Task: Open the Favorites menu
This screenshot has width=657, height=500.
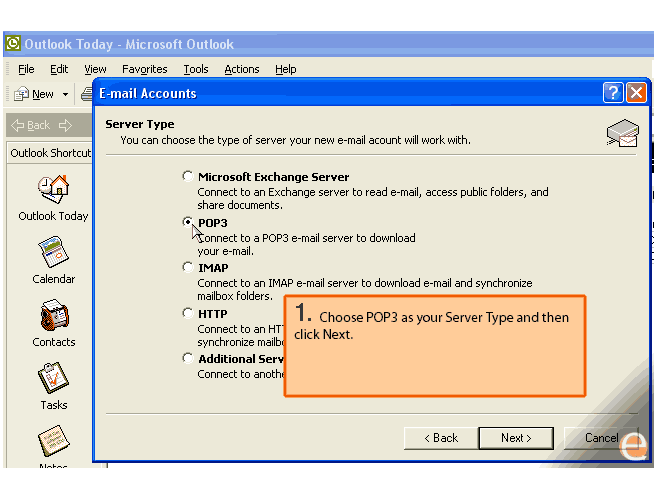Action: (x=145, y=69)
